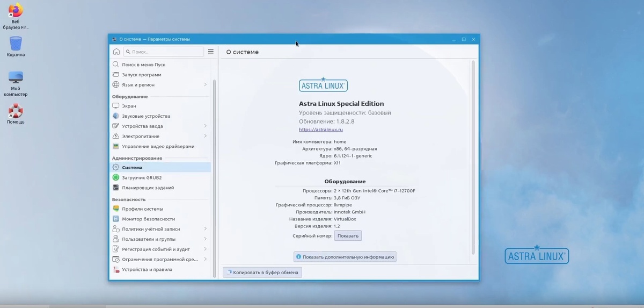
Task: Click the Управление видео драйверами icon
Action: point(116,146)
